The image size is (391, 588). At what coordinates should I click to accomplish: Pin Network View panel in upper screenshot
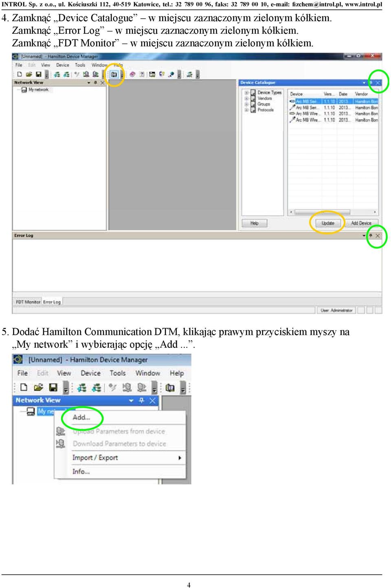coord(96,83)
